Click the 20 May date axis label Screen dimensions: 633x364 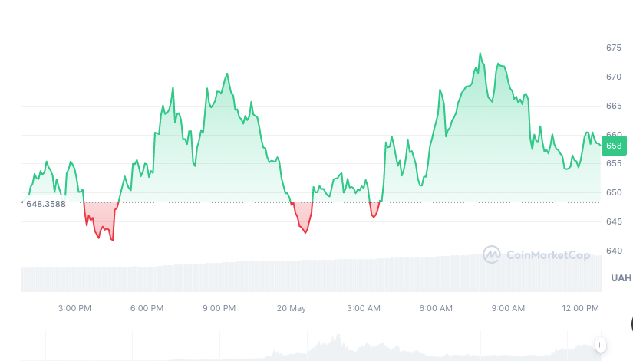tap(292, 308)
